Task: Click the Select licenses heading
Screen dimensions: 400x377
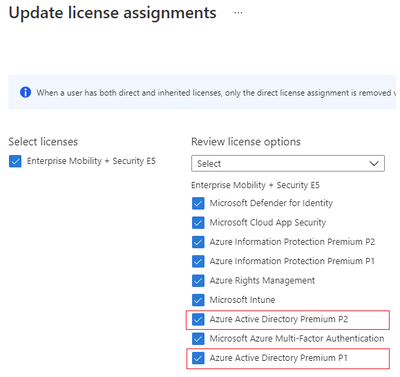Action: pos(43,142)
